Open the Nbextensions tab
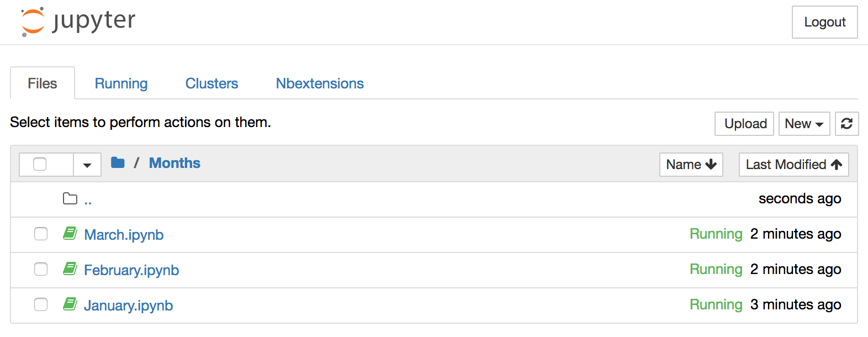 319,83
